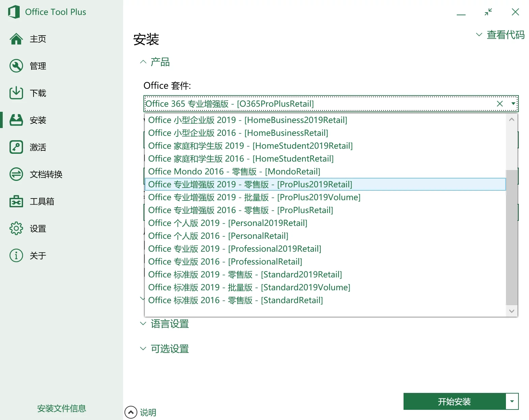Select ProfessionalRetail 2016 option
This screenshot has width=529, height=420.
tap(325, 261)
